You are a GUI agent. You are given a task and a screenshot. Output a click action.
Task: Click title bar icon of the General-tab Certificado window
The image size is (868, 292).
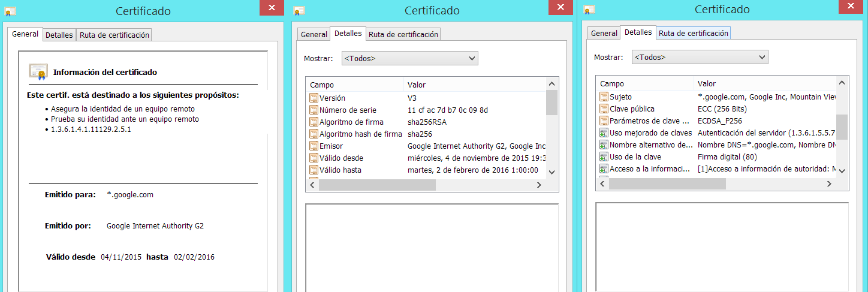(x=10, y=11)
